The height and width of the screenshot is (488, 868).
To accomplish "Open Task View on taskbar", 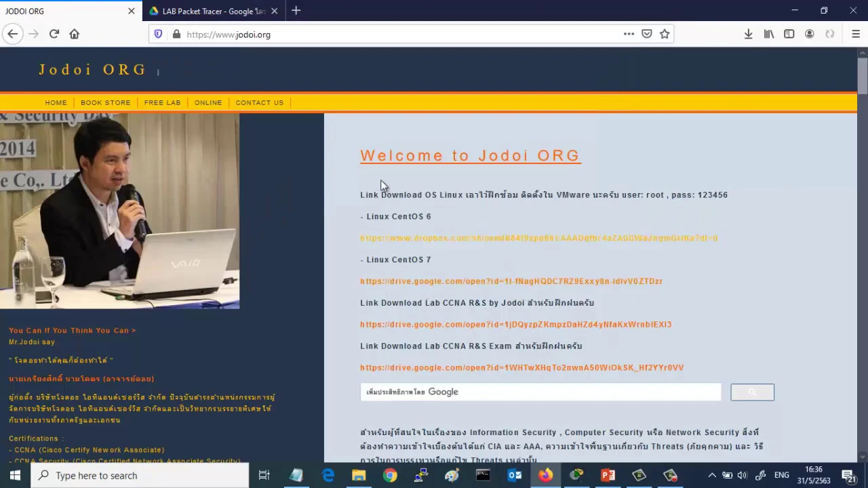I will coord(264,475).
